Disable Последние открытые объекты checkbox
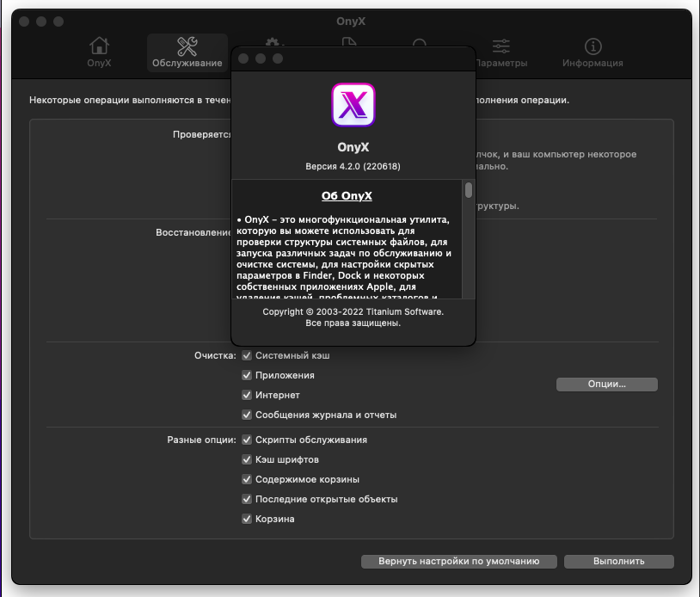This screenshot has height=597, width=700. pos(247,499)
